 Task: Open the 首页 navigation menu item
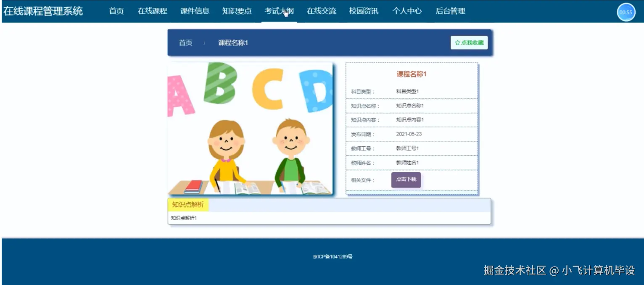click(116, 11)
